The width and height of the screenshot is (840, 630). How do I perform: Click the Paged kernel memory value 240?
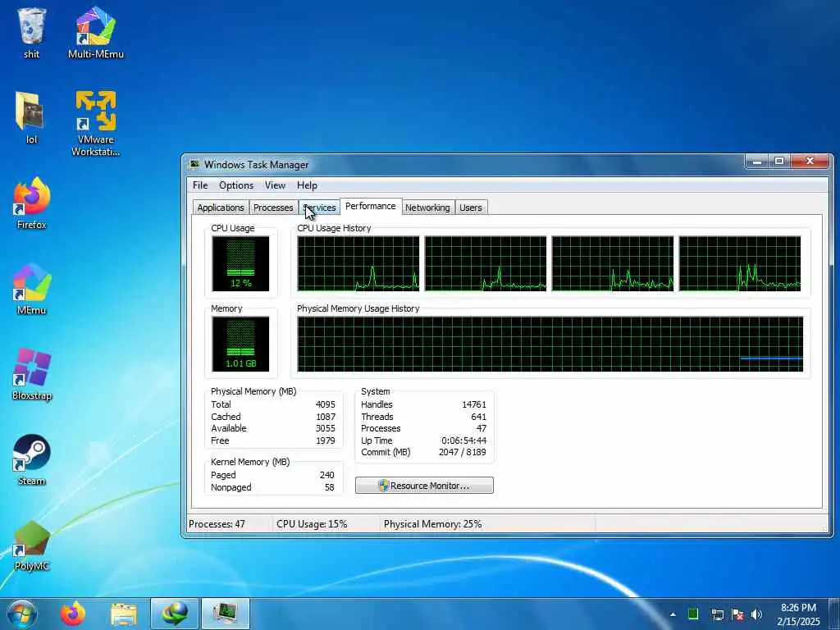click(326, 475)
